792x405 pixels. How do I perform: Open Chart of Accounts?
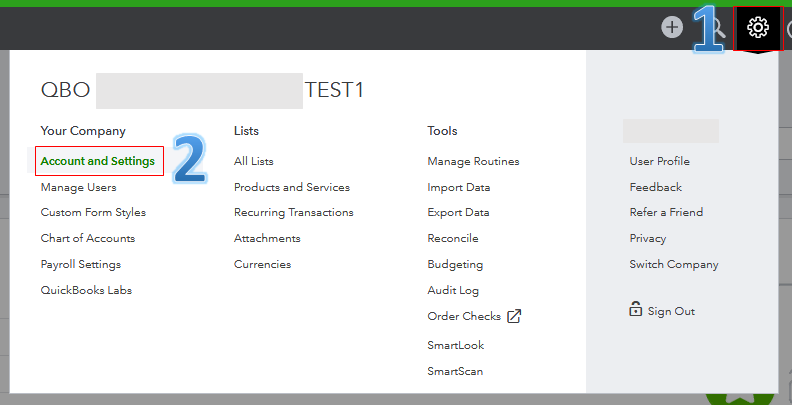pyautogui.click(x=88, y=238)
